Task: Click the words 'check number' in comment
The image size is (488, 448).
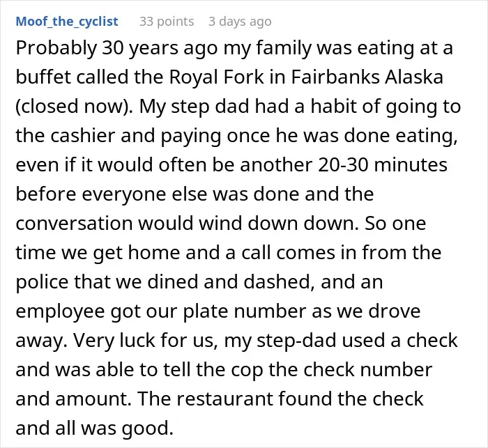Action: coord(367,369)
